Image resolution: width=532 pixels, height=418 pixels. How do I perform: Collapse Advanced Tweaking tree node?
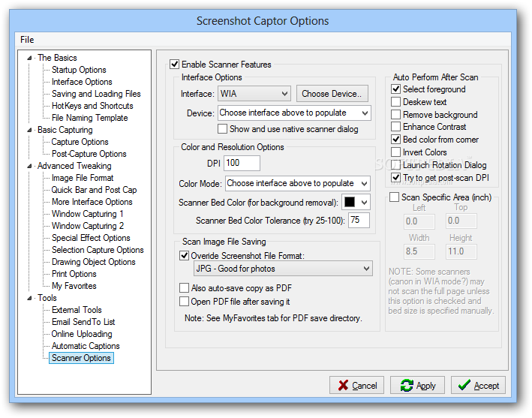[x=29, y=167]
